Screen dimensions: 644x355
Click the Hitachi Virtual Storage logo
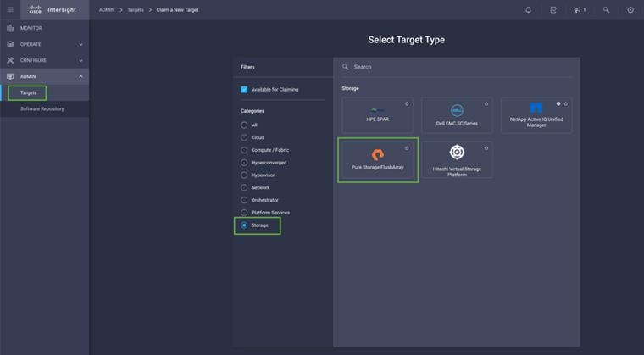point(457,152)
